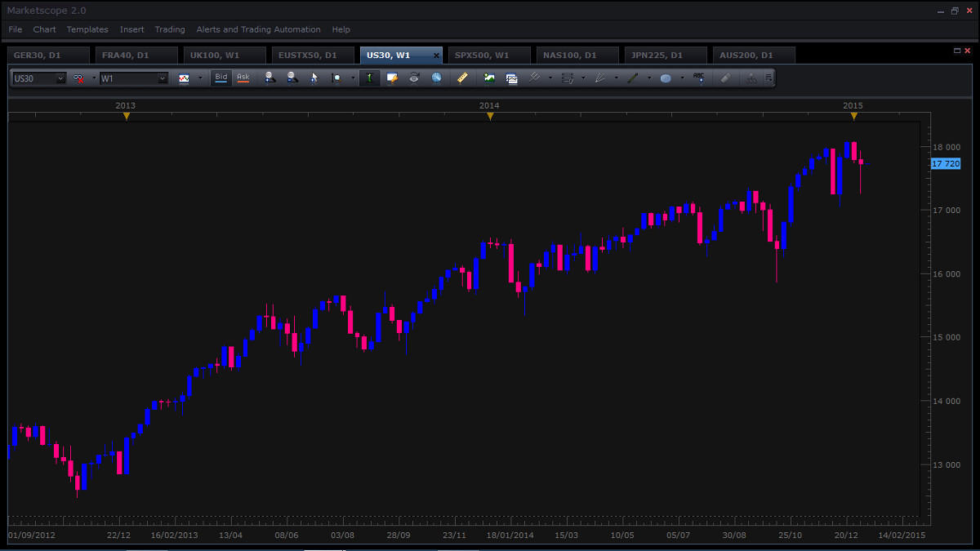Open the Templates menu
The height and width of the screenshot is (551, 980).
pyautogui.click(x=87, y=29)
